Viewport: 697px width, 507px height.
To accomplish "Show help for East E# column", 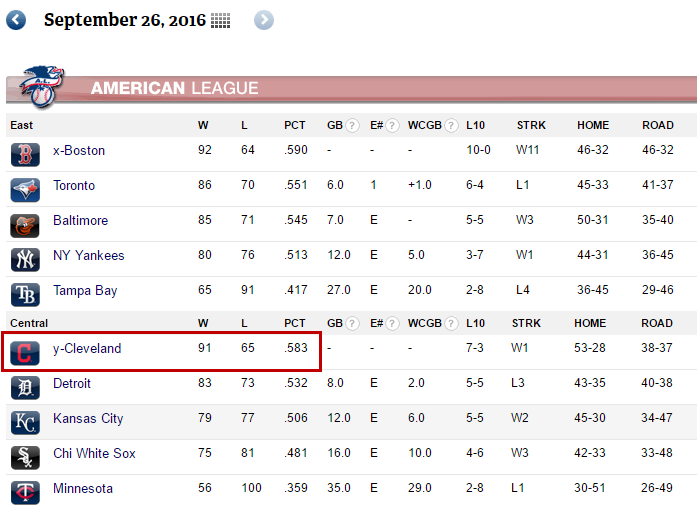I will [x=392, y=126].
